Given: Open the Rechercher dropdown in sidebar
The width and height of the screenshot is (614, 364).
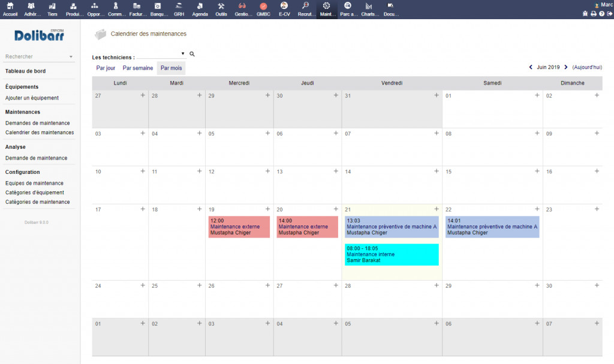Looking at the screenshot, I should click(x=39, y=56).
